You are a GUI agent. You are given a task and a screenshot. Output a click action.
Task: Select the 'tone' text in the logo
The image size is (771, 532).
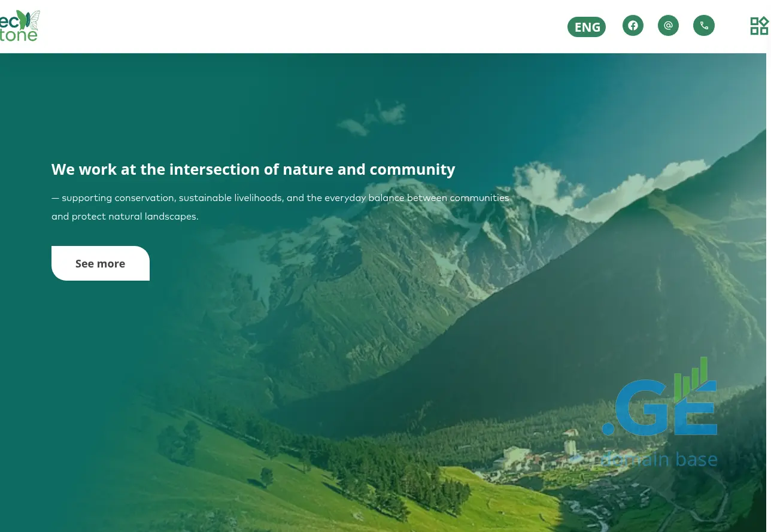pos(19,35)
